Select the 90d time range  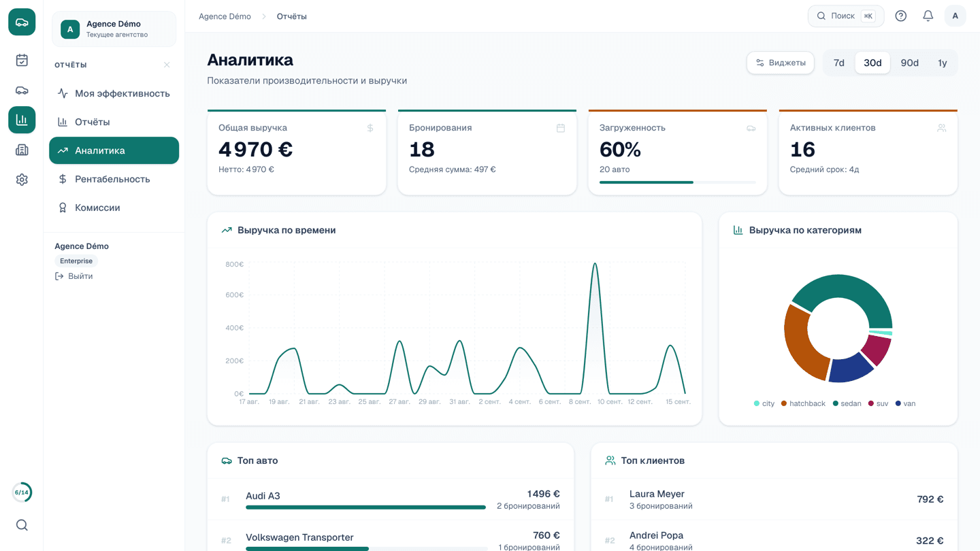[910, 63]
